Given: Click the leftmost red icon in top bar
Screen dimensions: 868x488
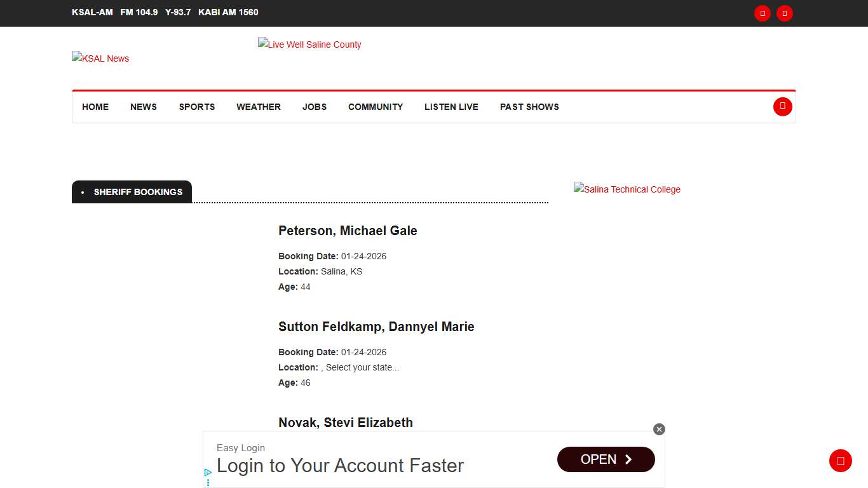Looking at the screenshot, I should click(x=762, y=13).
